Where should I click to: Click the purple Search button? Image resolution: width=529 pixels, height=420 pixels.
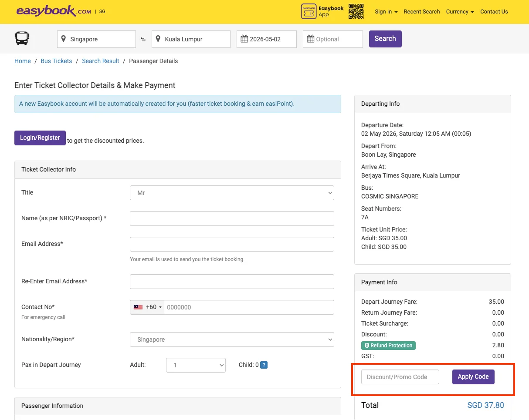[385, 39]
